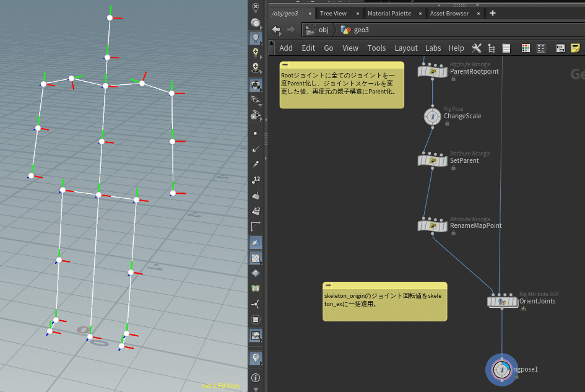Open the Tools menu
Image resolution: width=585 pixels, height=392 pixels.
point(376,48)
